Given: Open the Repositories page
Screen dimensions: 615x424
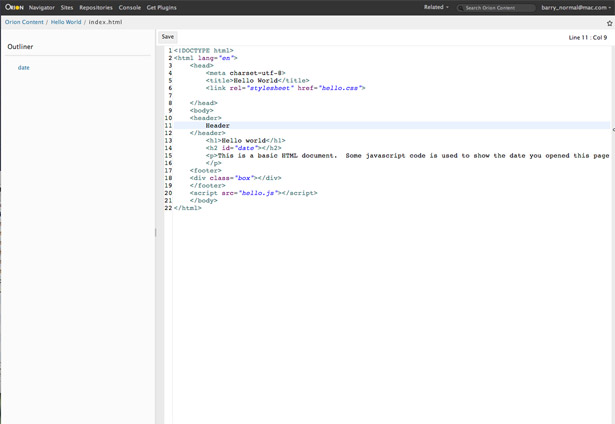Looking at the screenshot, I should point(96,7).
